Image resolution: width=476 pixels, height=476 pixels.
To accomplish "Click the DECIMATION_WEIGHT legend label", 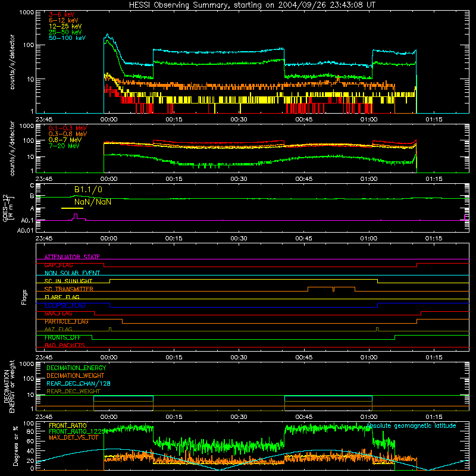I will pyautogui.click(x=76, y=376).
